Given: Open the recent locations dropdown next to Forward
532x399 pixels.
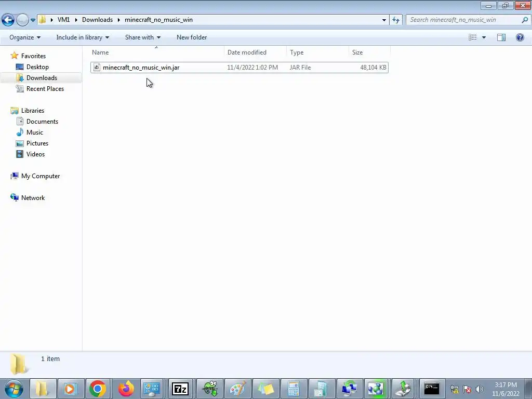Looking at the screenshot, I should (33, 20).
